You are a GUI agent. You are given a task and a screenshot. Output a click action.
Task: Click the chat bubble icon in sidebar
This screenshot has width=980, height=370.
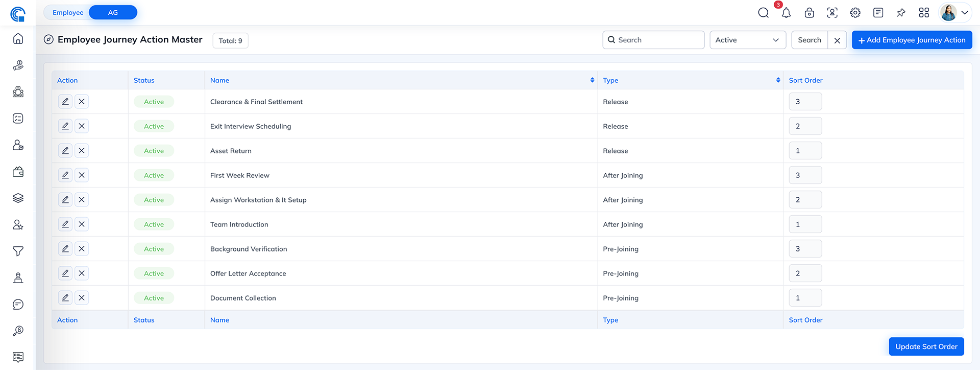pyautogui.click(x=18, y=305)
